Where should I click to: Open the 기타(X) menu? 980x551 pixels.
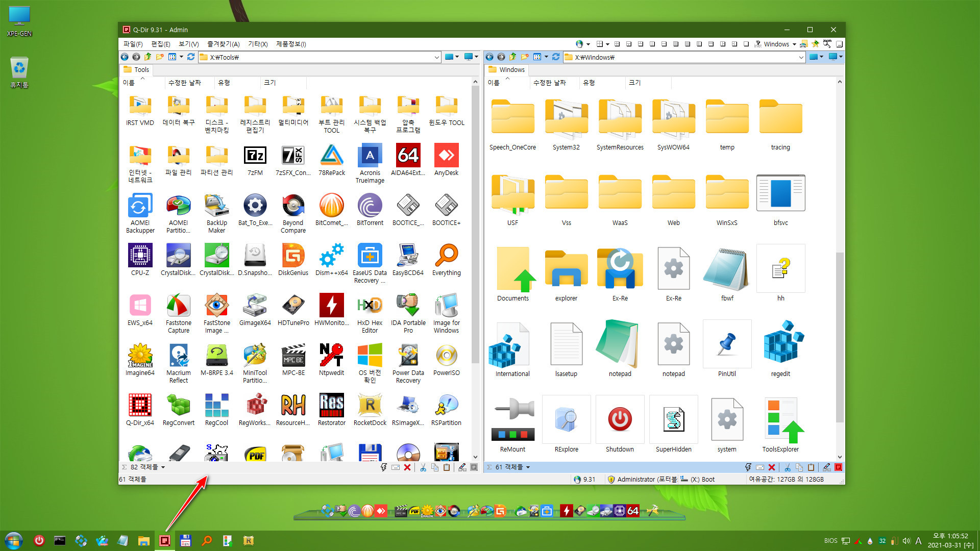coord(258,44)
